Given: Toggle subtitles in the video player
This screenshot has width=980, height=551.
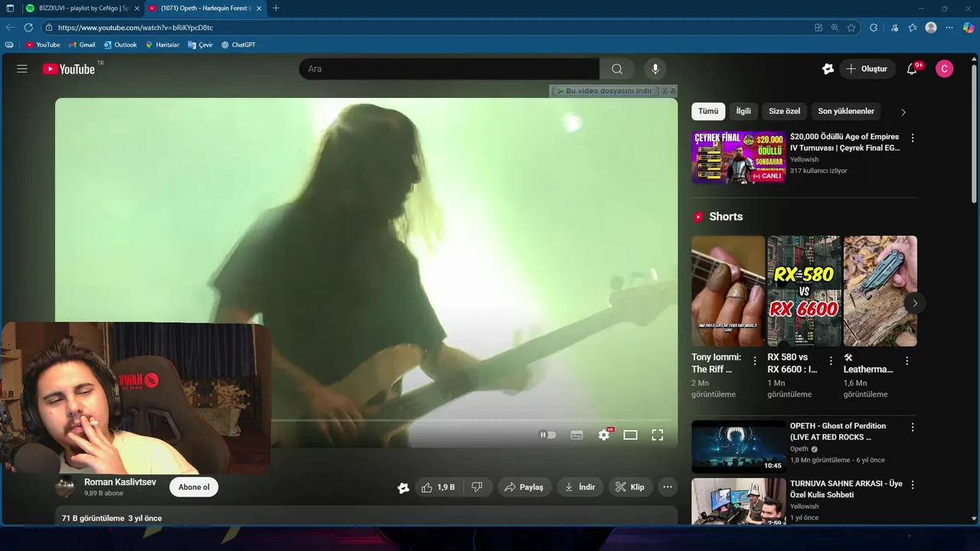Looking at the screenshot, I should pyautogui.click(x=577, y=435).
